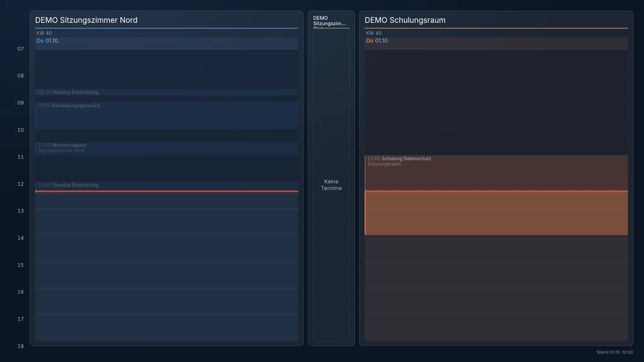Click the Schulungsraum location text in event
Viewport: 644px width, 362px height.
[384, 164]
